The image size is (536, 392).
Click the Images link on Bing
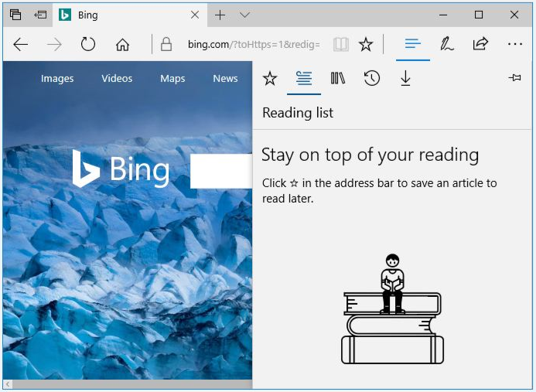coord(57,78)
